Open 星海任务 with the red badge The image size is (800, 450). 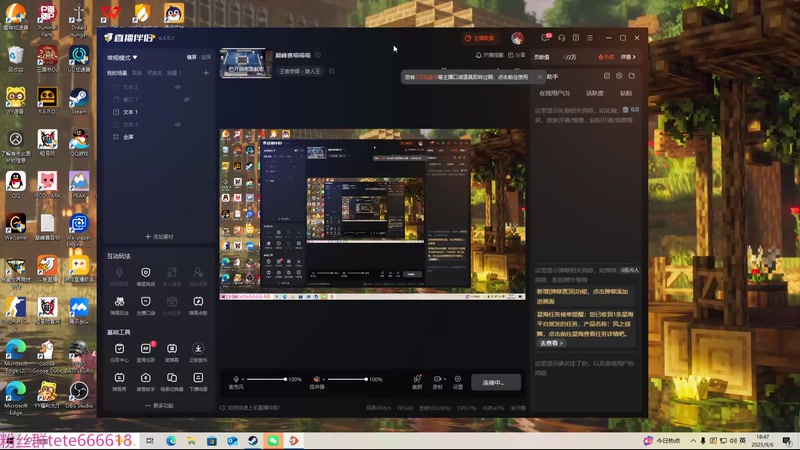coord(145,352)
